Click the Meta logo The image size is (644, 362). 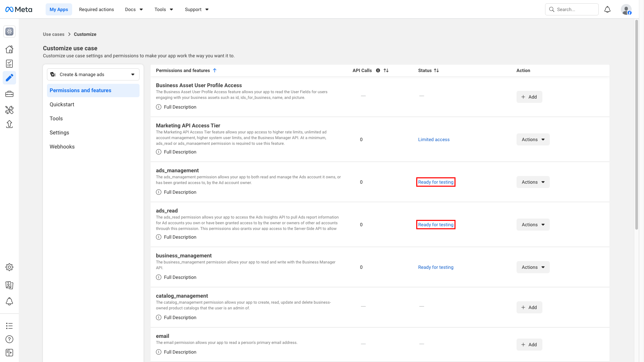click(x=19, y=9)
